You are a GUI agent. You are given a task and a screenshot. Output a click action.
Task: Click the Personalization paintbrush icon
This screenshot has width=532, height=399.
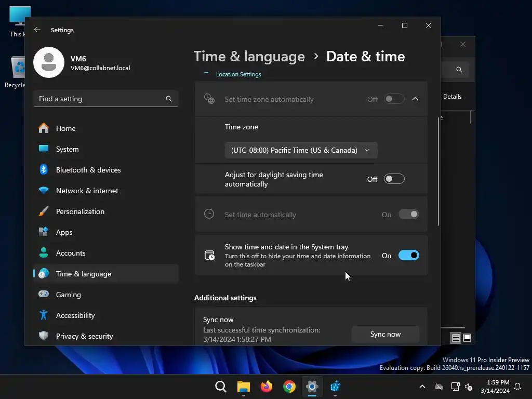[44, 211]
